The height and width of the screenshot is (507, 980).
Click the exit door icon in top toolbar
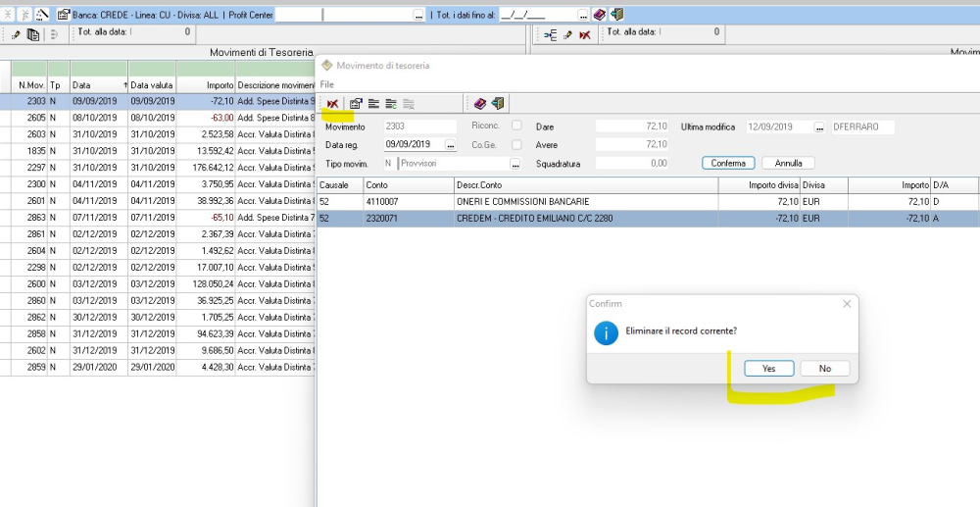(x=615, y=15)
